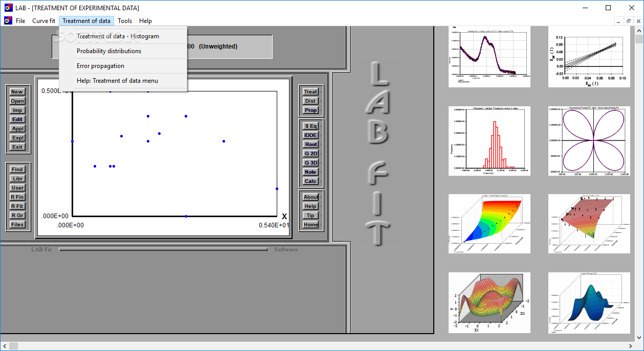Click the R Fit button

point(17,206)
